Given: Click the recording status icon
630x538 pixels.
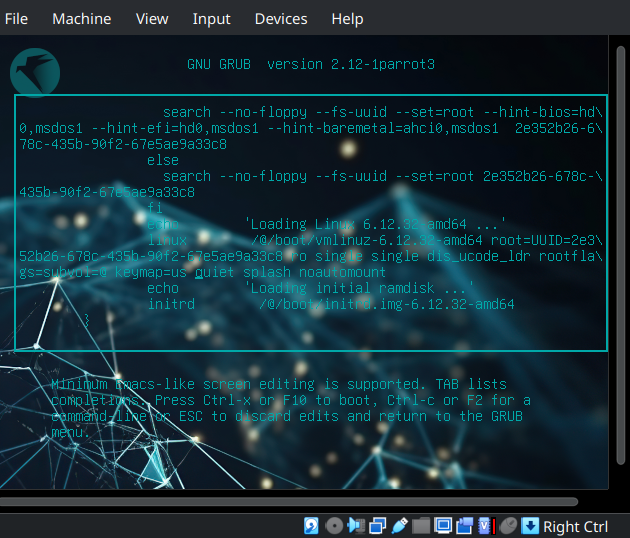Looking at the screenshot, I should tap(464, 526).
